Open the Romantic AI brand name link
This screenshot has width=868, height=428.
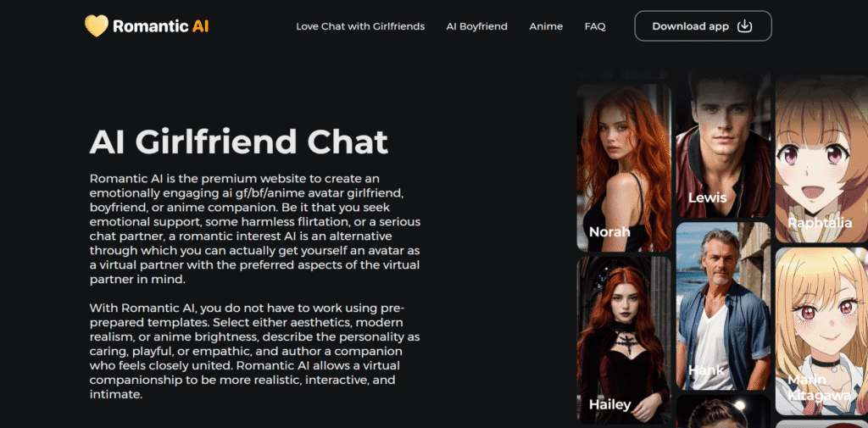click(160, 26)
